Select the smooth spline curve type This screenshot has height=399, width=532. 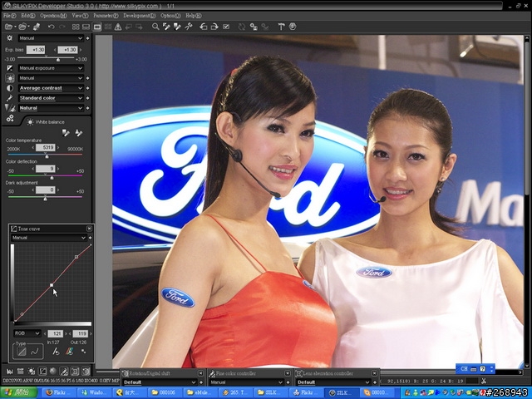point(35,352)
